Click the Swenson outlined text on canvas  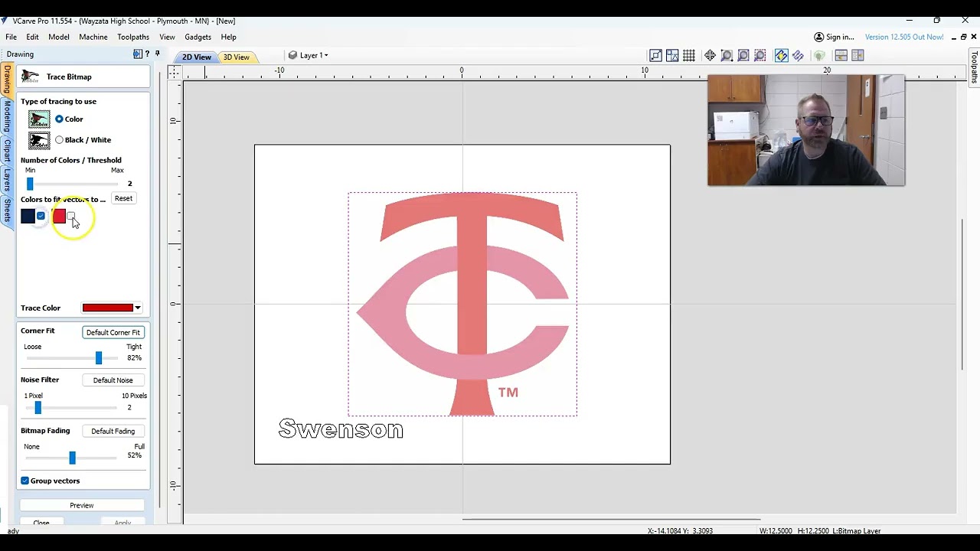click(x=341, y=429)
